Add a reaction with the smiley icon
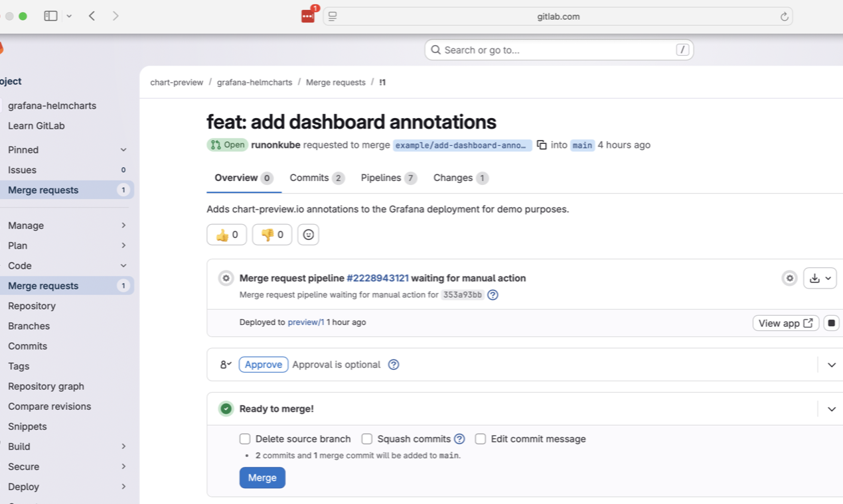Screen dimensions: 843x504 pos(308,235)
